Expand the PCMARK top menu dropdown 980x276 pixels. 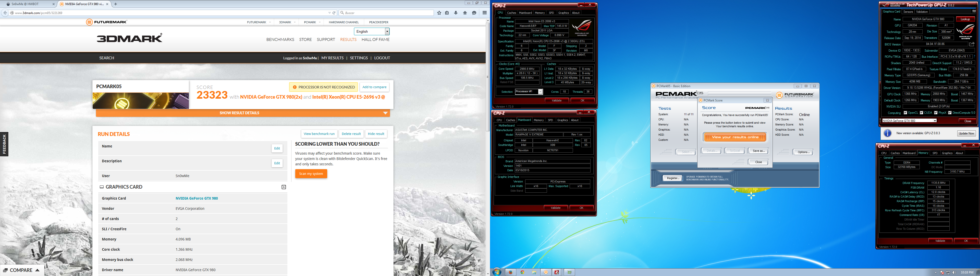point(320,22)
